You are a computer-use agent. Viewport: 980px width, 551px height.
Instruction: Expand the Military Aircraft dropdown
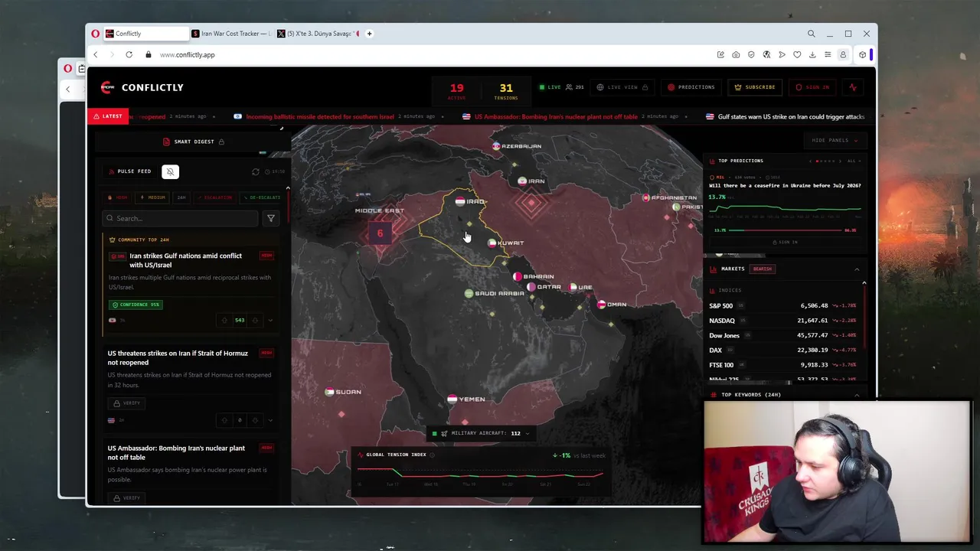click(x=527, y=434)
